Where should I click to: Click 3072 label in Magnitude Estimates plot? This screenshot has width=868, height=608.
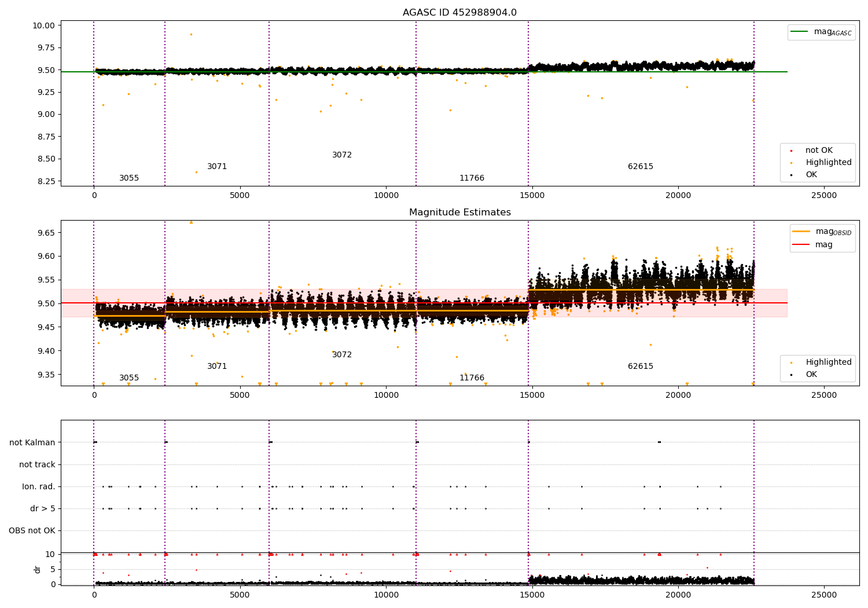(342, 355)
